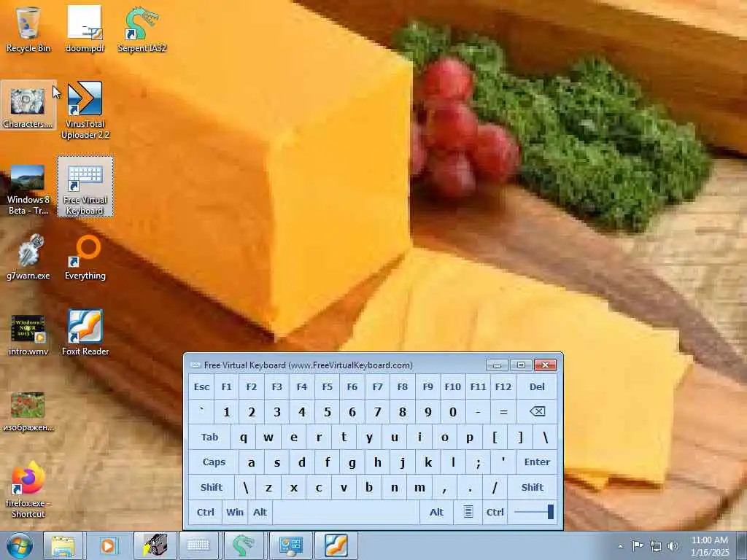The width and height of the screenshot is (747, 560).
Task: Switch to Free Virtual Keyboard taskbar button
Action: pyautogui.click(x=198, y=545)
